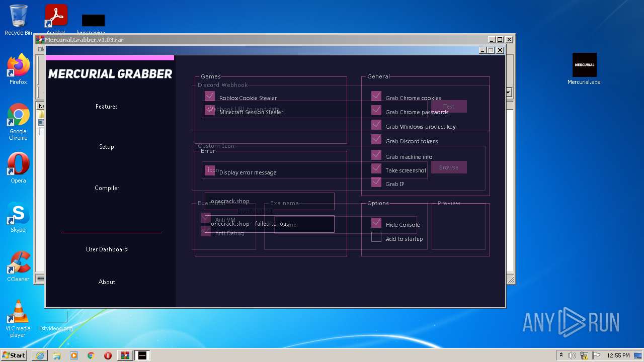Image resolution: width=644 pixels, height=362 pixels.
Task: Minimize the Mercurial Grabber window
Action: click(x=482, y=50)
